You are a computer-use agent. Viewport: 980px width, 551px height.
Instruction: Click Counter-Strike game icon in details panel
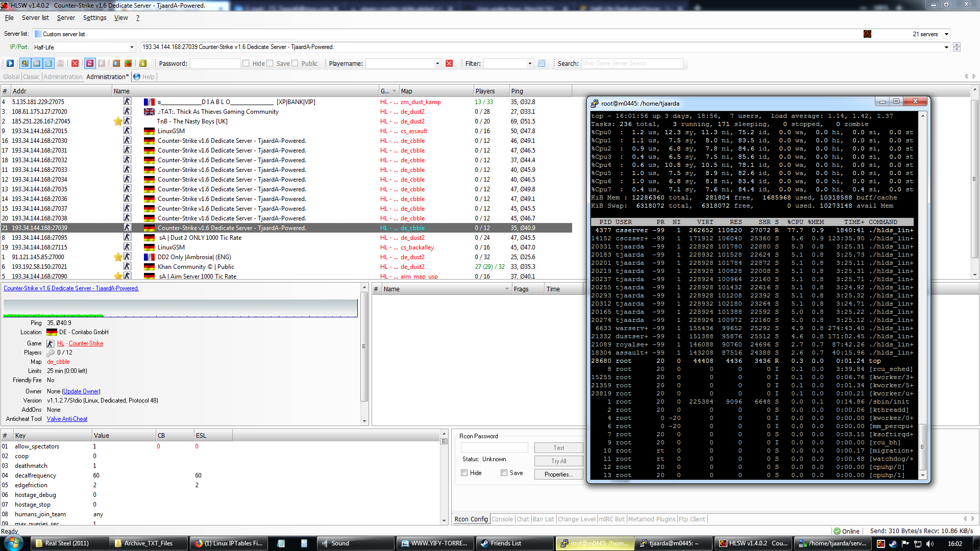(50, 344)
